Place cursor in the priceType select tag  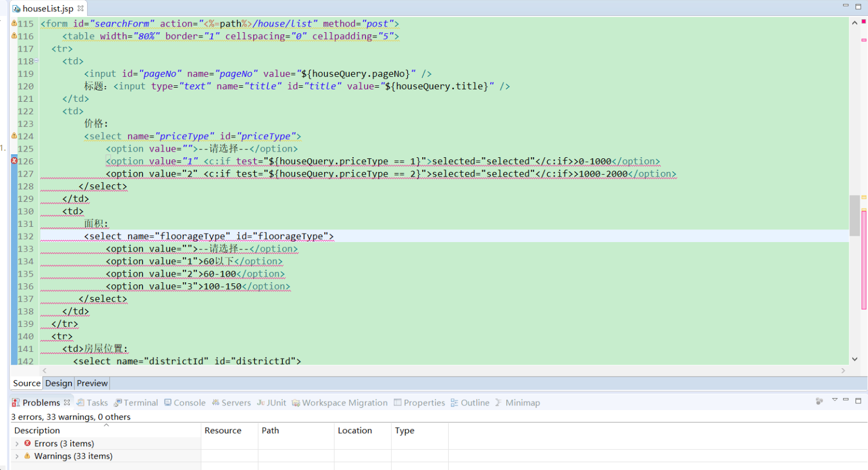(192, 136)
